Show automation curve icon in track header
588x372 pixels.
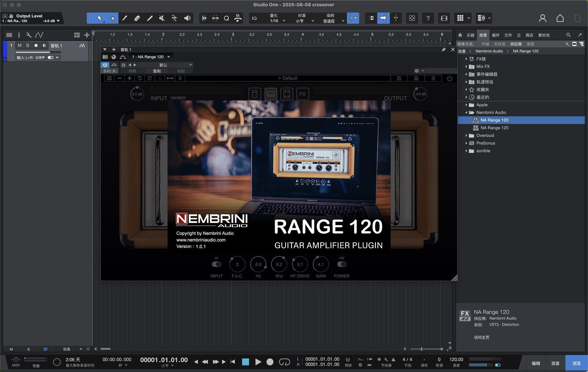[39, 35]
